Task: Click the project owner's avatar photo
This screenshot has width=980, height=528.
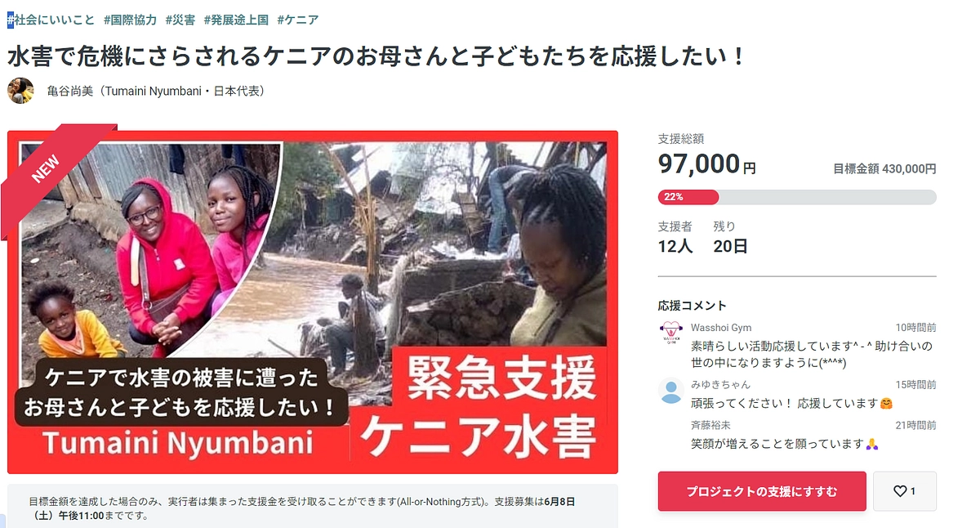Action: click(20, 91)
